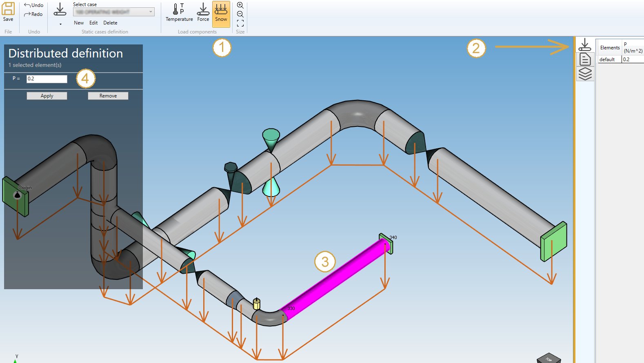This screenshot has width=644, height=363.
Task: Select the Force load component
Action: pos(203,13)
